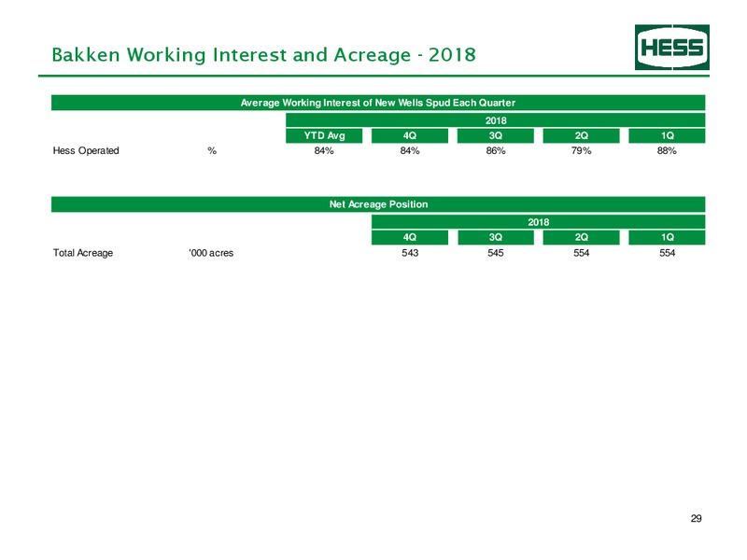Select the 2Q header in working interest table

581,135
